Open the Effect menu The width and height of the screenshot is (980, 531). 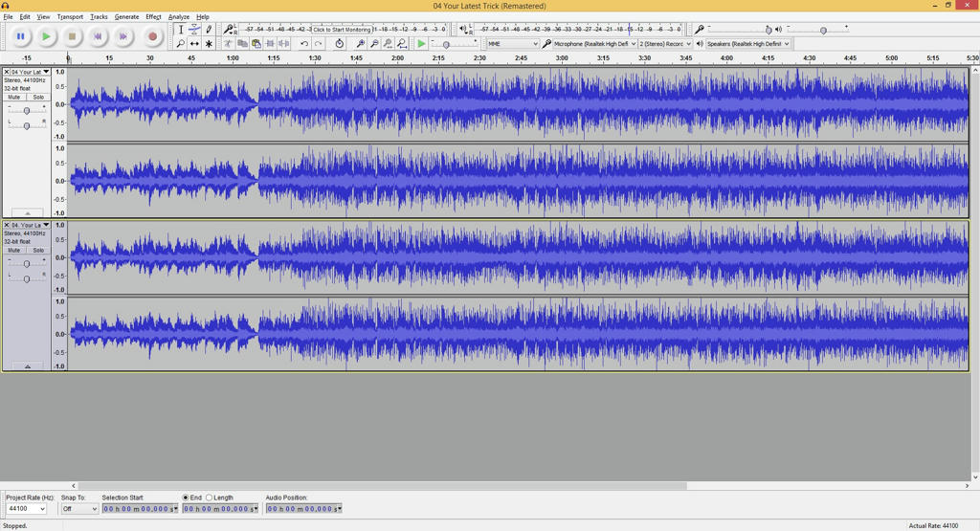click(x=153, y=16)
